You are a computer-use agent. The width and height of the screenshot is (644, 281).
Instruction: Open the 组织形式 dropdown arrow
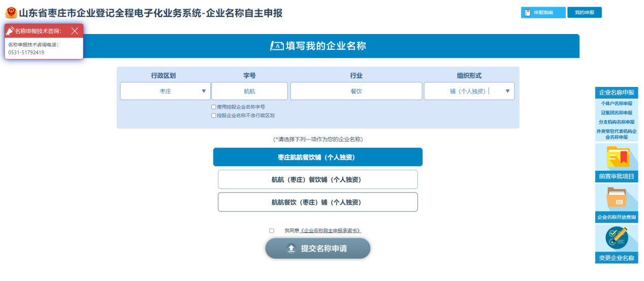[507, 91]
